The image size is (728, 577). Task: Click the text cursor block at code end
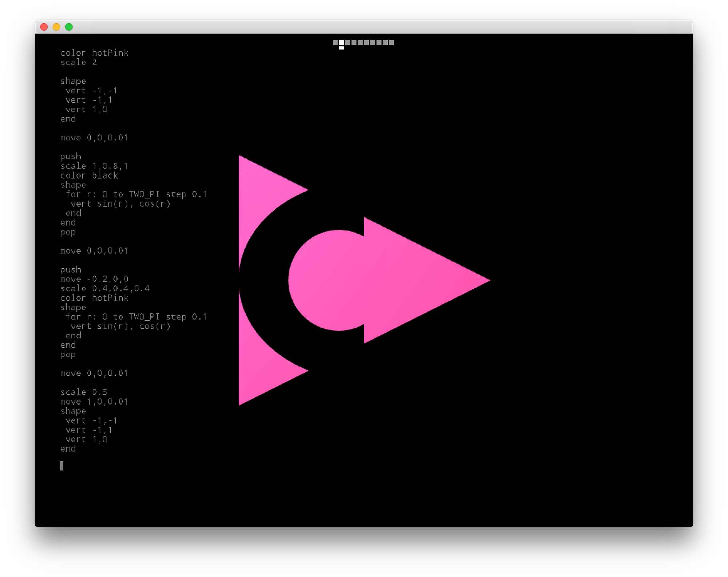click(x=62, y=466)
